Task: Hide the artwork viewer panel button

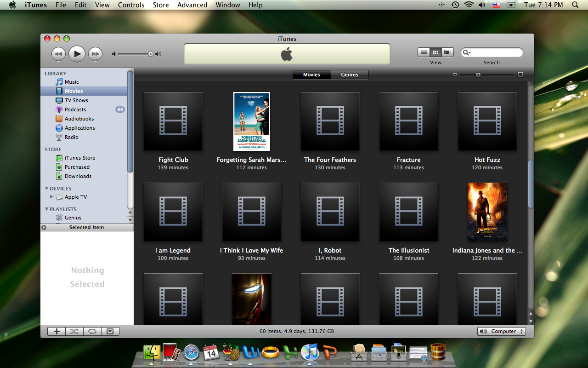Action: pos(110,331)
